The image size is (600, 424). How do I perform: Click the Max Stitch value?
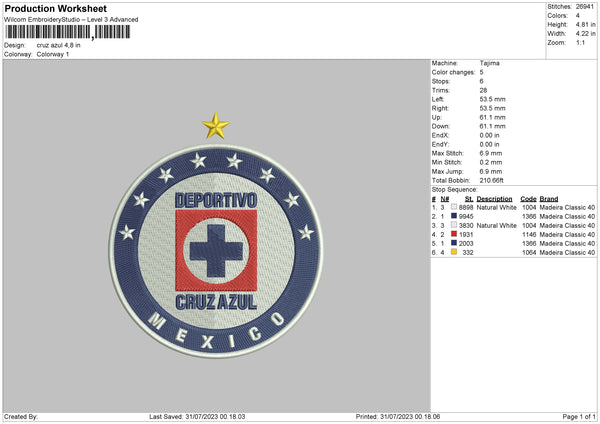point(491,153)
